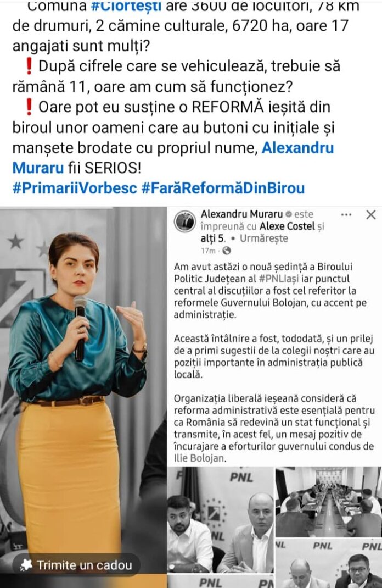382x588 pixels.
Task: Click the Alexandru Muraru post author name
Action: 241,214
